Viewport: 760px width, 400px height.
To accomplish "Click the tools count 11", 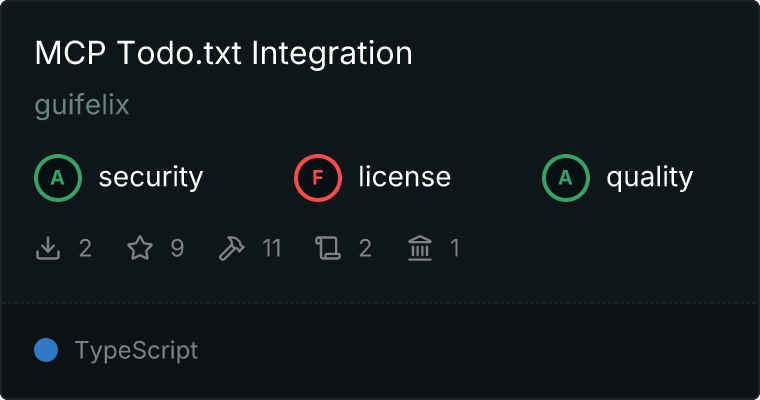I will coord(271,248).
